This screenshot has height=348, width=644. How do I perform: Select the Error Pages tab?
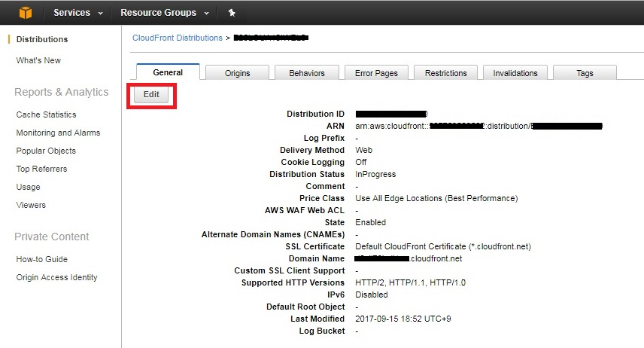[376, 73]
